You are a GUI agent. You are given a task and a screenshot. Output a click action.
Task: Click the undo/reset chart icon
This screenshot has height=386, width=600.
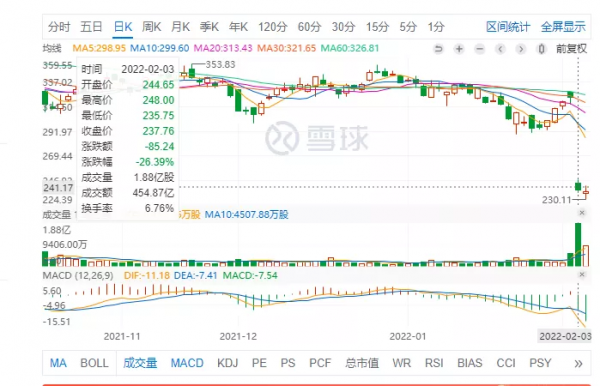pos(439,49)
